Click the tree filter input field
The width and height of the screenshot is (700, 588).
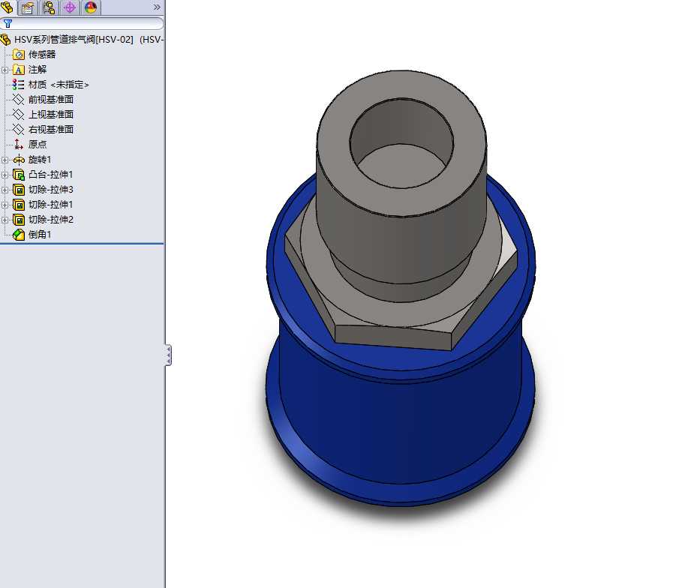pyautogui.click(x=82, y=24)
